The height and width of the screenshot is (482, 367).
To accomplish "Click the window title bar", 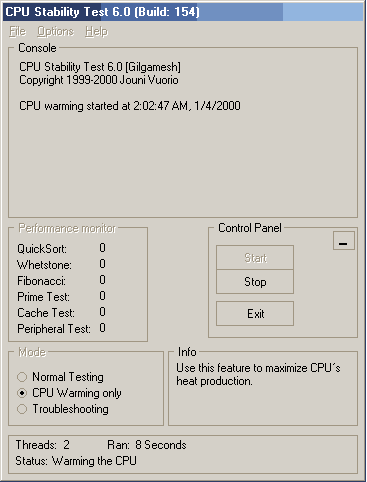I will [183, 12].
